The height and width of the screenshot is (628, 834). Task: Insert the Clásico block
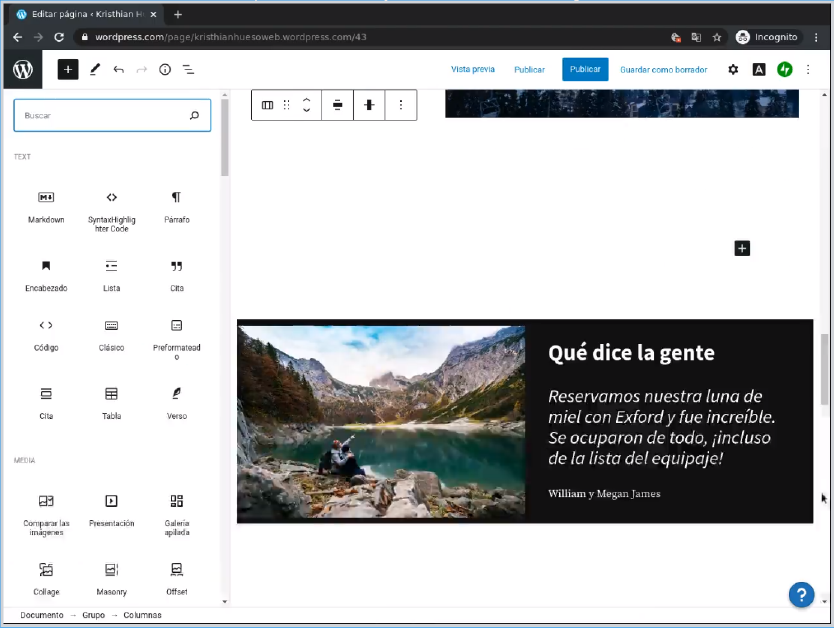(112, 336)
